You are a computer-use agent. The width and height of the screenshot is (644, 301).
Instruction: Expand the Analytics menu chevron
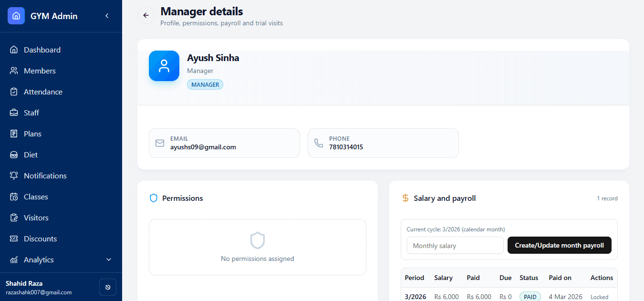coord(109,260)
